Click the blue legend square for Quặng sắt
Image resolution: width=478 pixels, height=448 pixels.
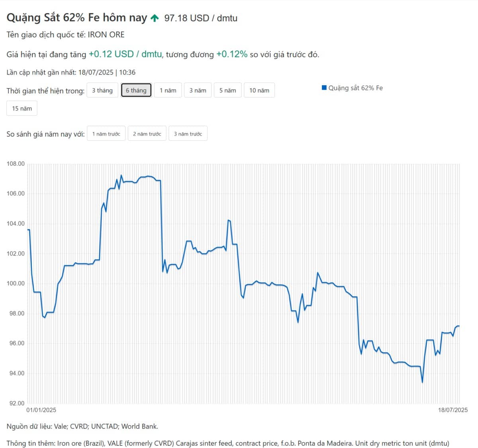pyautogui.click(x=324, y=88)
